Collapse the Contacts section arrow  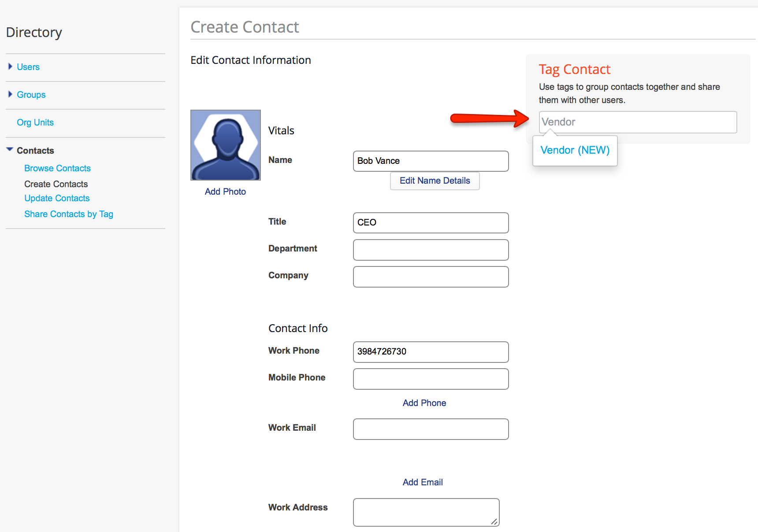click(10, 150)
